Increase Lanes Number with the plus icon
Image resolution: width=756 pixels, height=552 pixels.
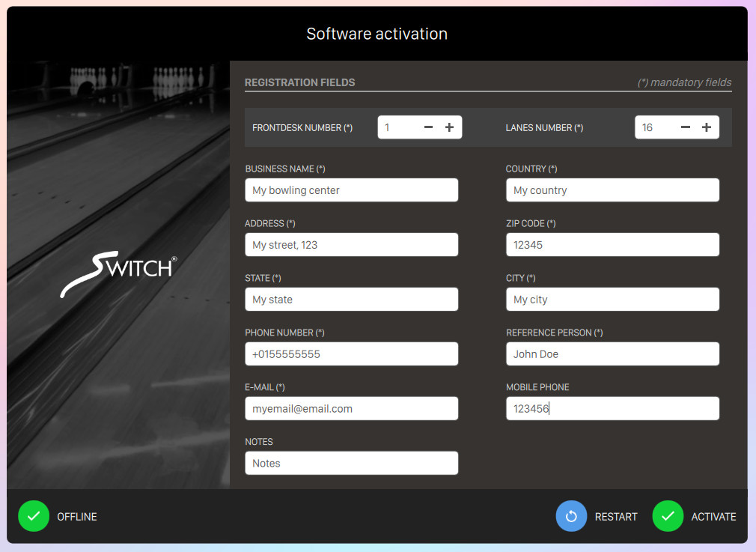707,127
